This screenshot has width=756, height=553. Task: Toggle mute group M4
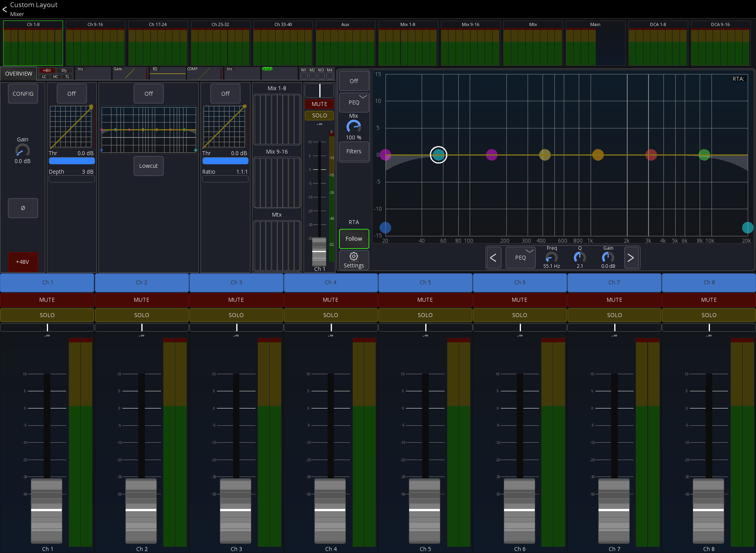330,75
